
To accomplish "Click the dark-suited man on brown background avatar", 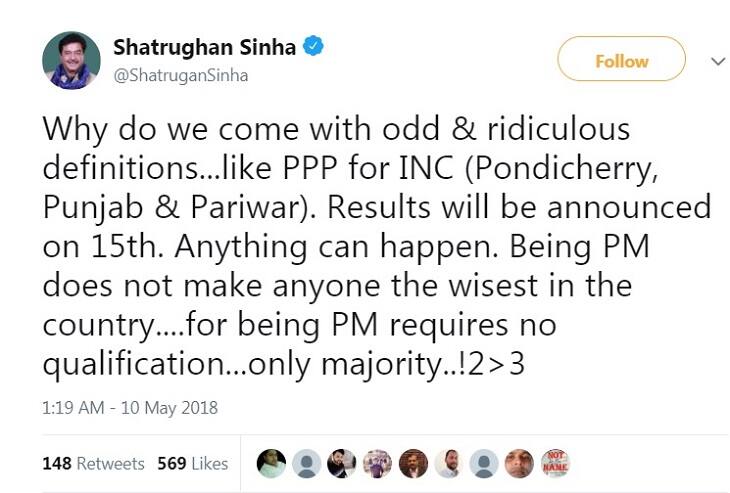I will point(413,462).
